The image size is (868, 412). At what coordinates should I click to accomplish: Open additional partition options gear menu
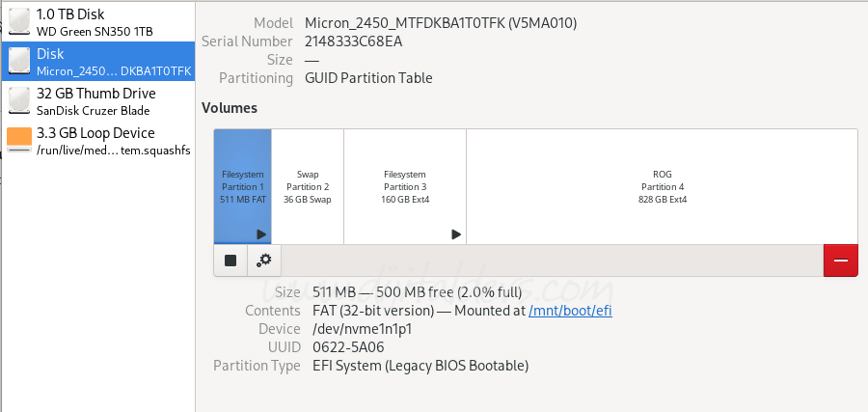pyautogui.click(x=263, y=261)
